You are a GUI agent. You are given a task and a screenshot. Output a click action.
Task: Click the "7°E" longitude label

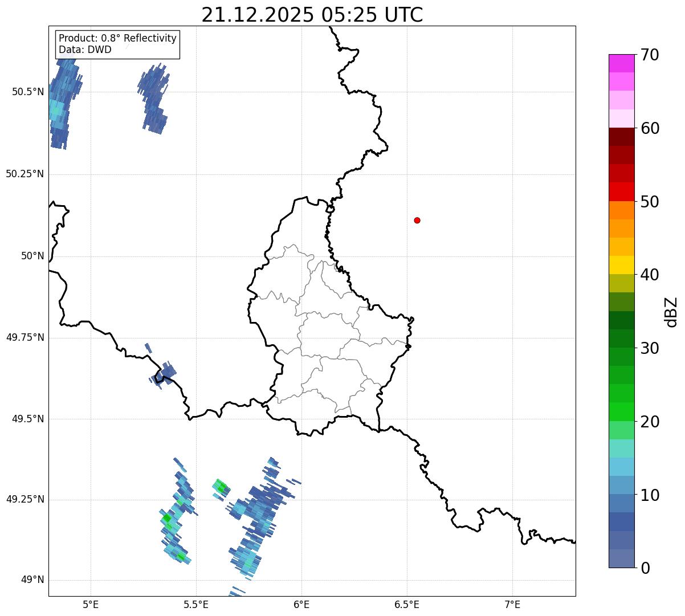coord(512,604)
